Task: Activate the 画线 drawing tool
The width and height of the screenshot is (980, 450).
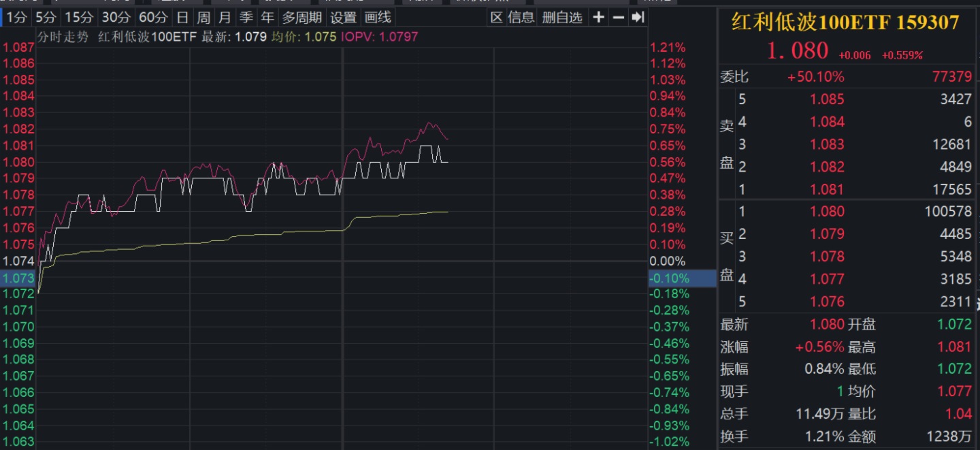Action: pyautogui.click(x=378, y=18)
